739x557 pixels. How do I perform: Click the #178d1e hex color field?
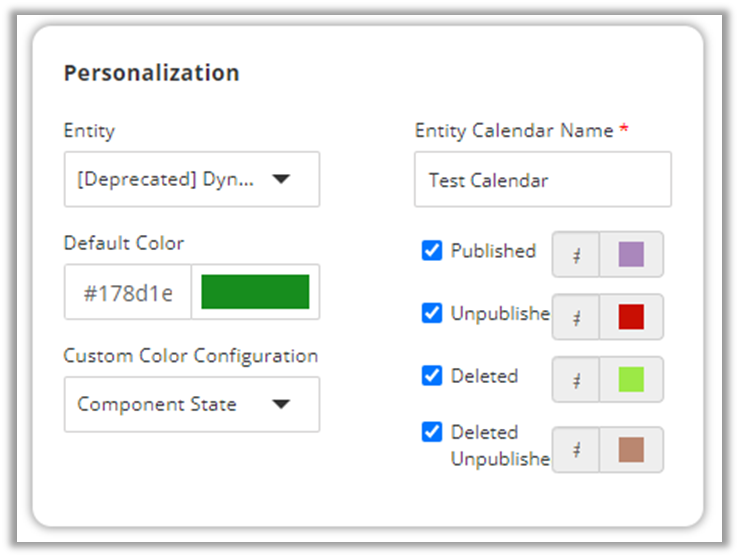[x=128, y=293]
